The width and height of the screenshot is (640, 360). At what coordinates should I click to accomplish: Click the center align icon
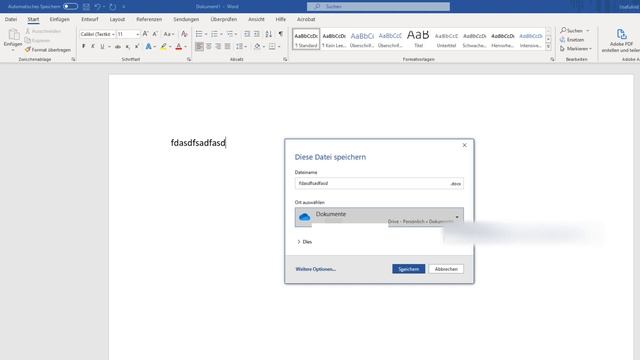point(209,47)
